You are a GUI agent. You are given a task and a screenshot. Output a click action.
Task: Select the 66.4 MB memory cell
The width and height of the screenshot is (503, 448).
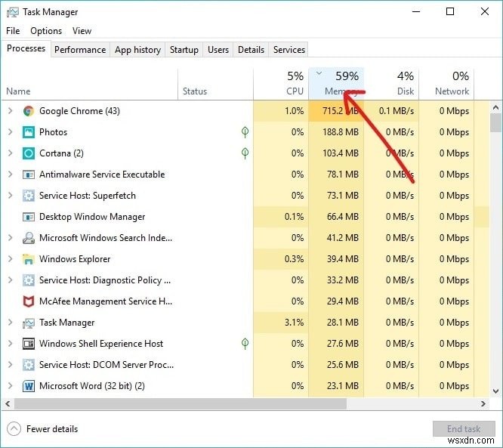click(x=336, y=217)
